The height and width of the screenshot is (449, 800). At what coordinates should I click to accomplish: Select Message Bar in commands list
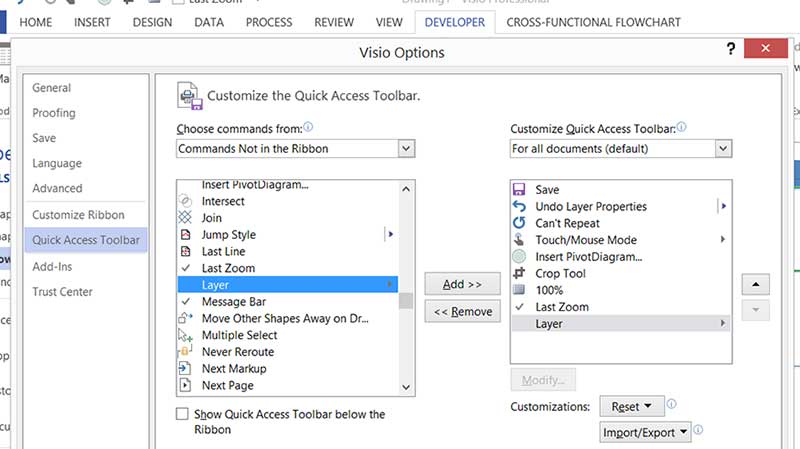tap(288, 302)
